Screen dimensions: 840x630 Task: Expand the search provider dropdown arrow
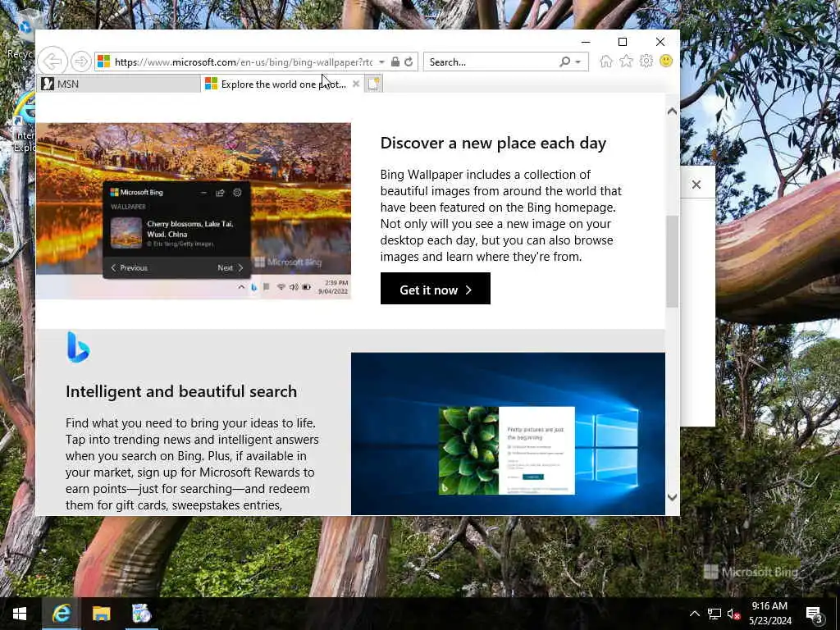[x=578, y=62]
